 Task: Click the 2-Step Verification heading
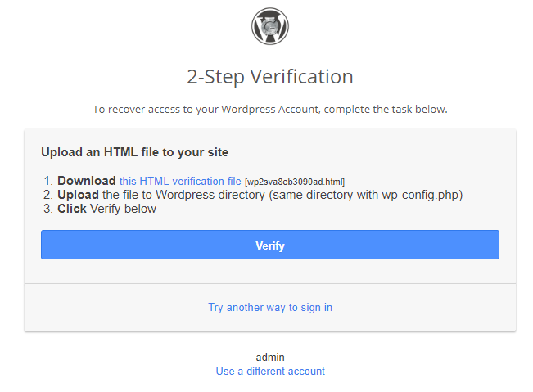point(270,77)
